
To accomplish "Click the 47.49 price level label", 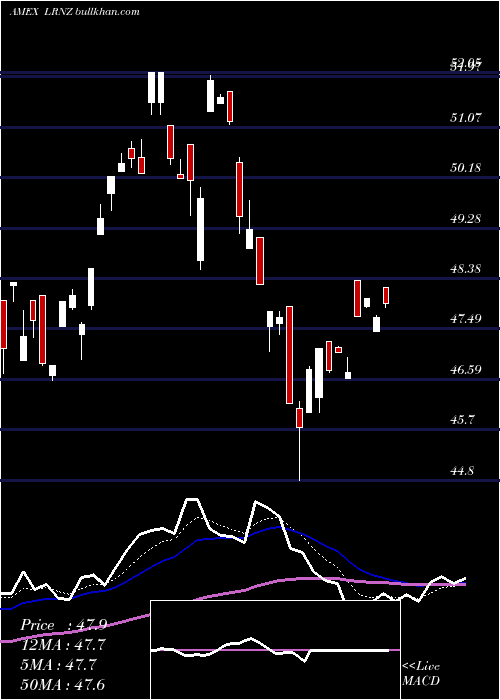I will click(x=467, y=319).
